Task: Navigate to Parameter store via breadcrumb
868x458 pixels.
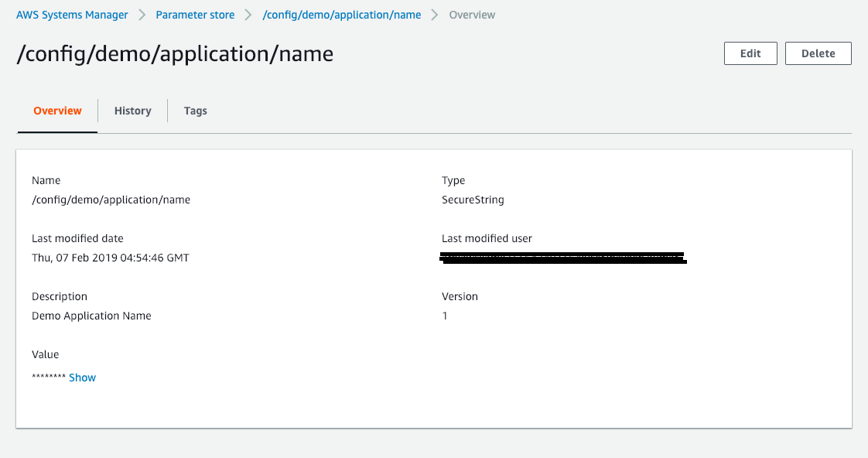Action: point(195,14)
